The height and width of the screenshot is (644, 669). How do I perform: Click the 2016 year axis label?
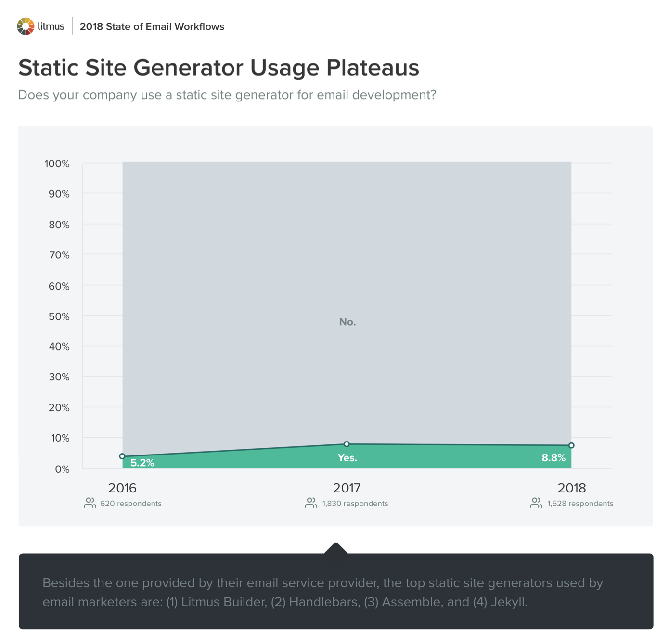(x=122, y=488)
